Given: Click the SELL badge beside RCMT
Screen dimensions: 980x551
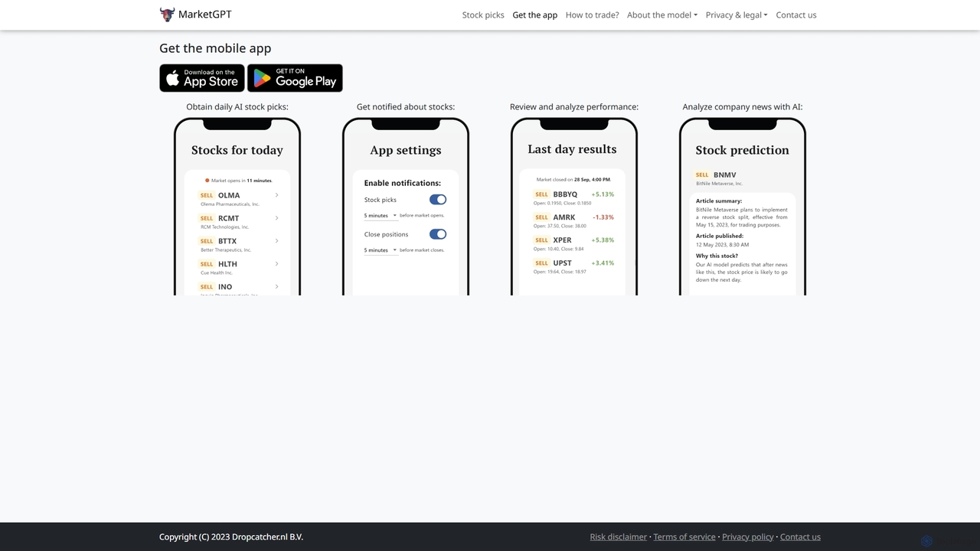Looking at the screenshot, I should (207, 218).
